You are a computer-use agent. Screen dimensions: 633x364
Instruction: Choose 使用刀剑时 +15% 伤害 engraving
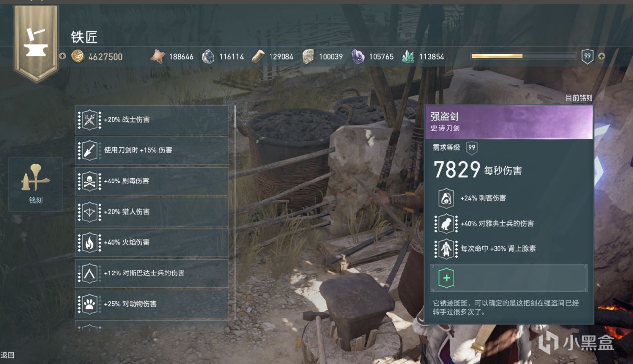152,150
